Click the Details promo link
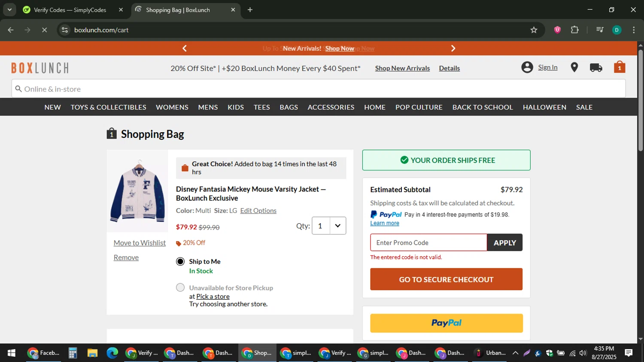Image resolution: width=644 pixels, height=362 pixels. click(x=449, y=68)
